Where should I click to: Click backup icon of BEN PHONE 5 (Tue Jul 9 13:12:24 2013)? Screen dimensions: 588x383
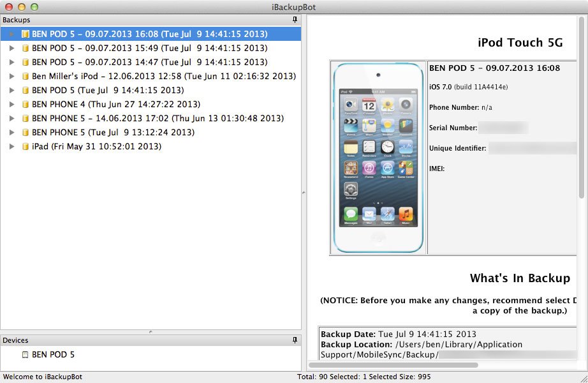pyautogui.click(x=25, y=132)
